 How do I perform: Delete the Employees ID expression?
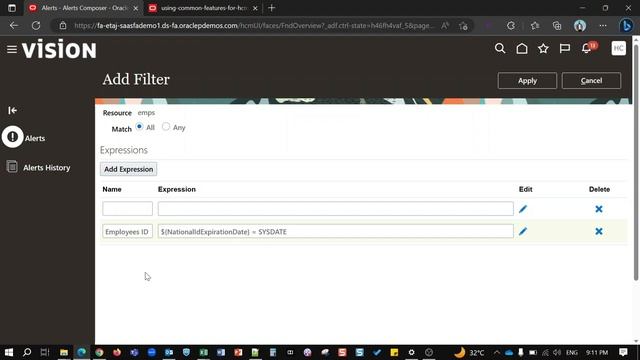599,231
